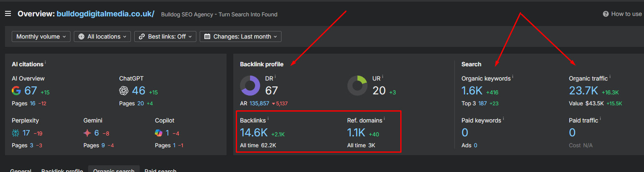This screenshot has width=644, height=172.
Task: Open the Copilot citations value 1
Action: pos(167,133)
